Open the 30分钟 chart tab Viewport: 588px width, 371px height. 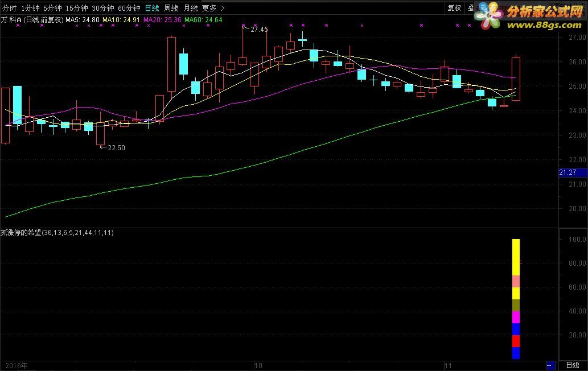103,8
